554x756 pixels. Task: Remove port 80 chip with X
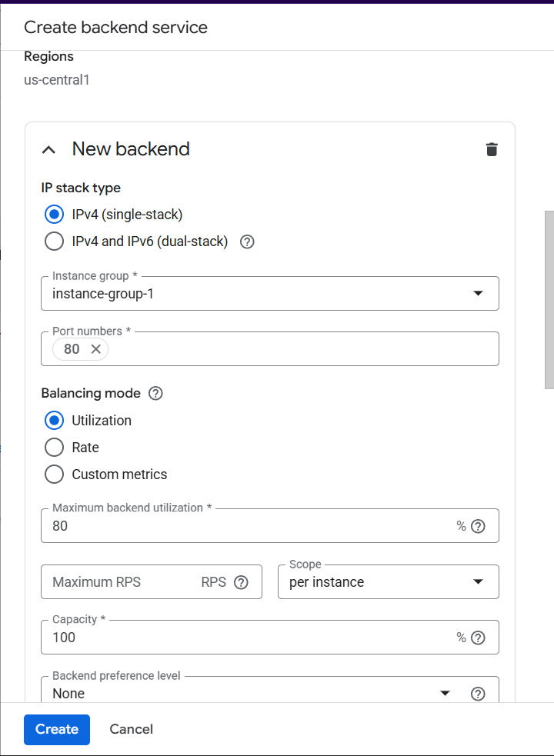(95, 349)
